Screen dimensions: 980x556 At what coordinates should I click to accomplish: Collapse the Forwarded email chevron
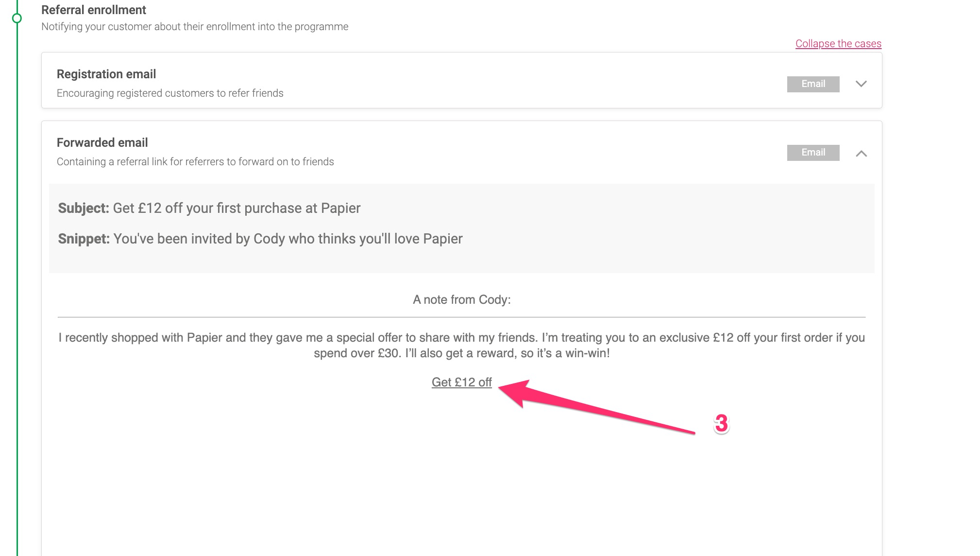click(x=861, y=154)
